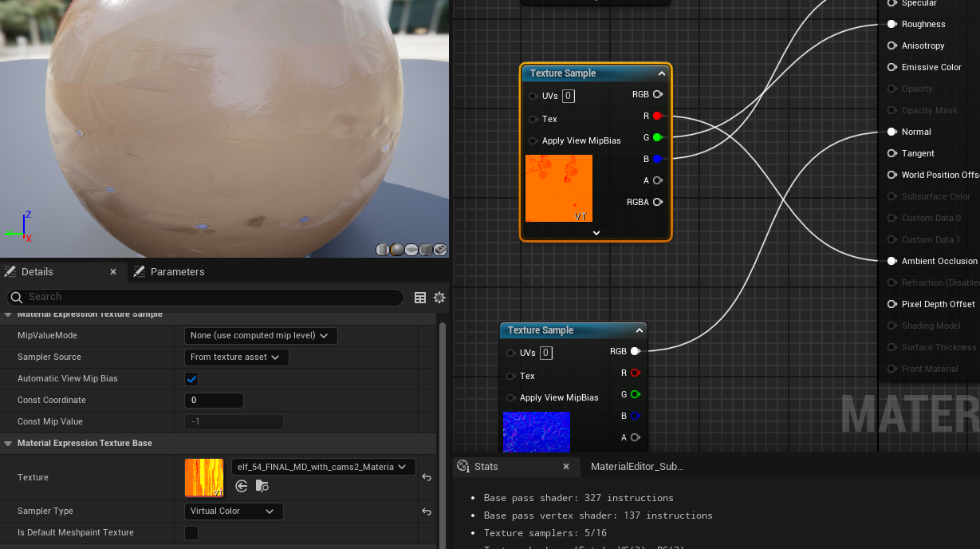Click Normal input pin on material node
This screenshot has height=549, width=980.
(x=892, y=132)
